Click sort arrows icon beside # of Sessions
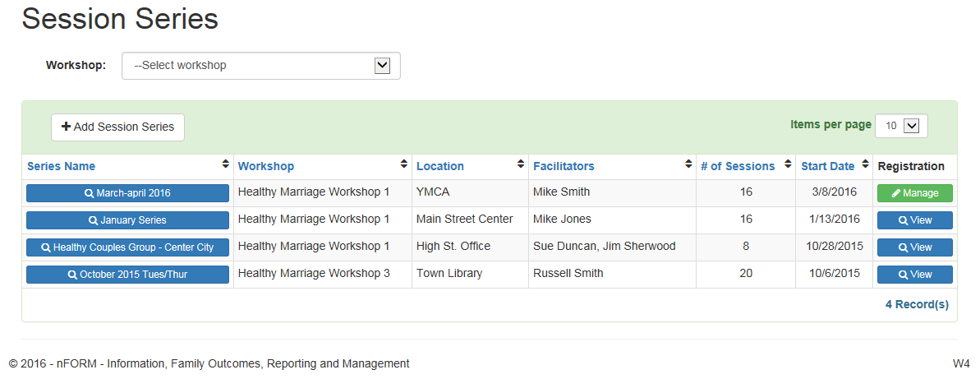Image resolution: width=980 pixels, height=379 pixels. coord(788,164)
